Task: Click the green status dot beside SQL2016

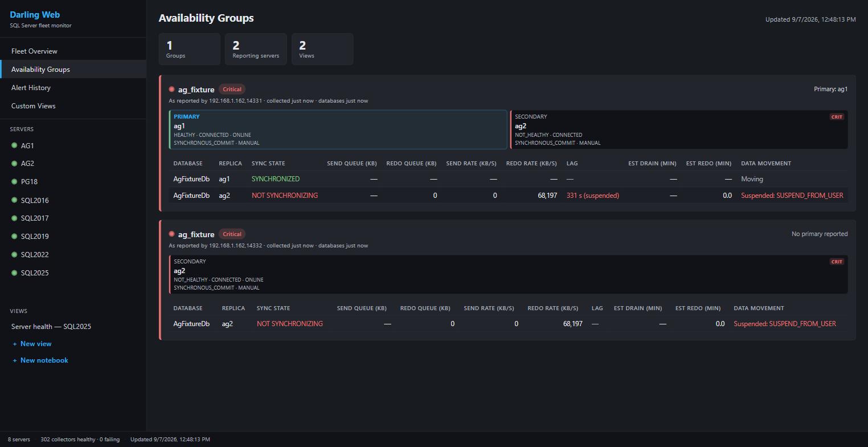Action: [x=14, y=200]
